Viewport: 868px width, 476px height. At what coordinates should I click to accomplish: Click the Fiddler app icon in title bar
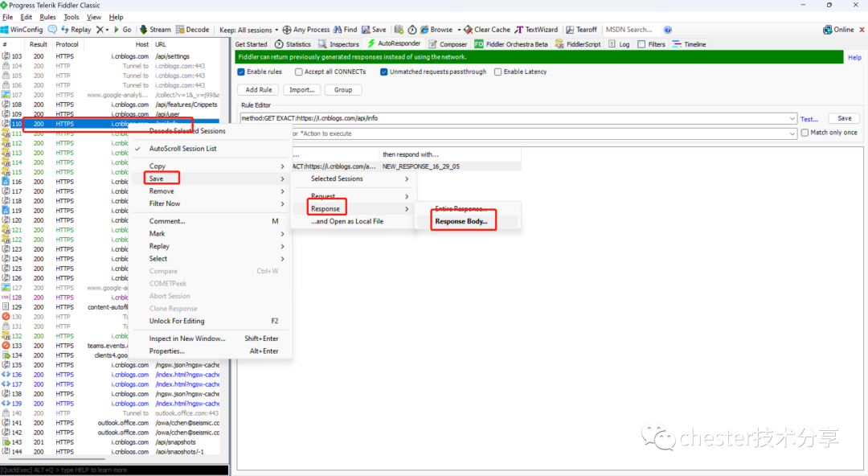point(5,5)
